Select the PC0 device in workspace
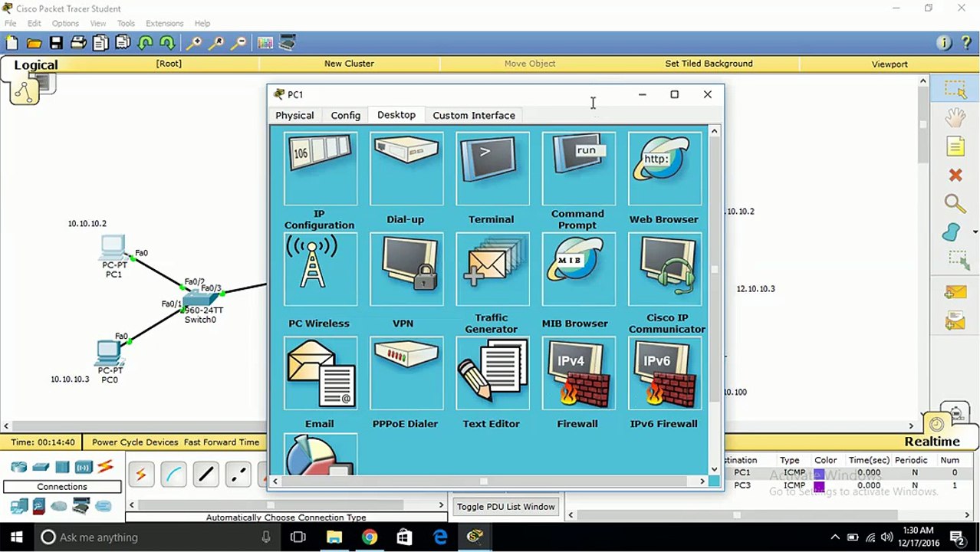The image size is (980, 552). (109, 353)
